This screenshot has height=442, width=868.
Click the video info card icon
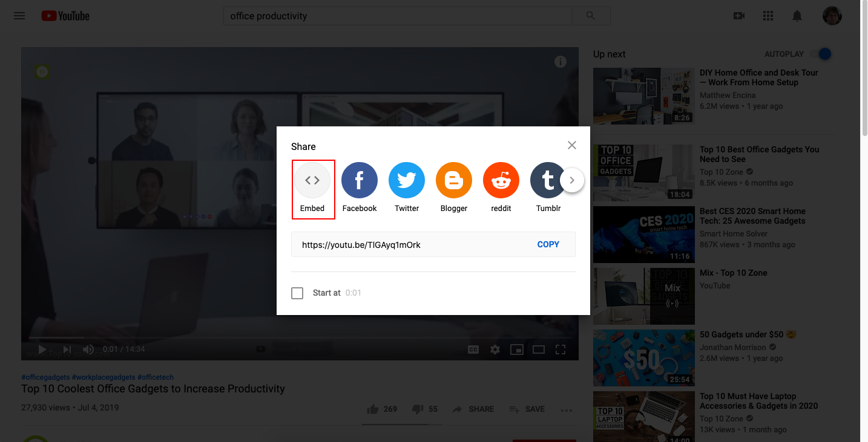coord(561,62)
